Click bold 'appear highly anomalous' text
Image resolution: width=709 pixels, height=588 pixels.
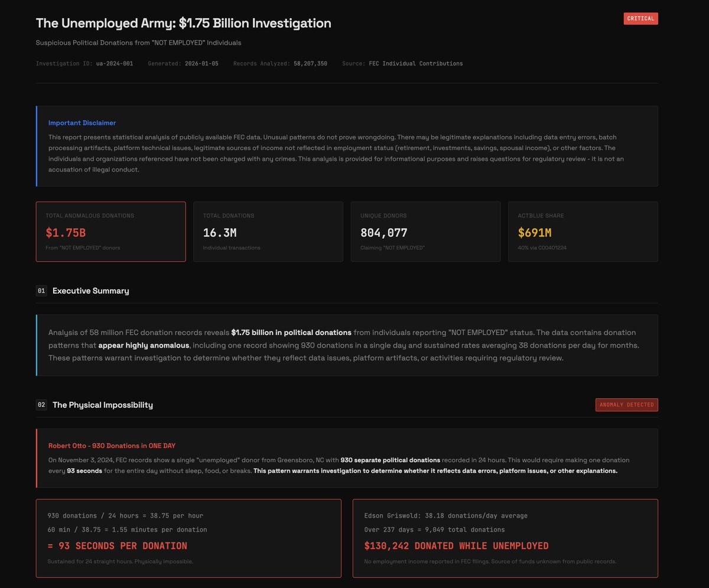(144, 345)
